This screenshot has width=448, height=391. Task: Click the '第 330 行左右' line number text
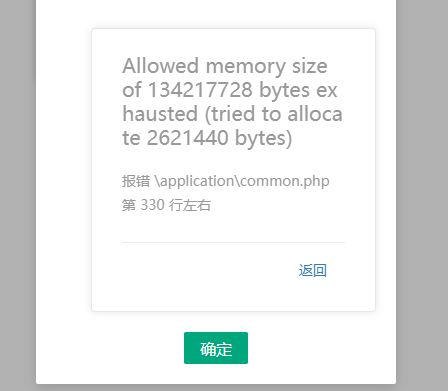click(166, 205)
